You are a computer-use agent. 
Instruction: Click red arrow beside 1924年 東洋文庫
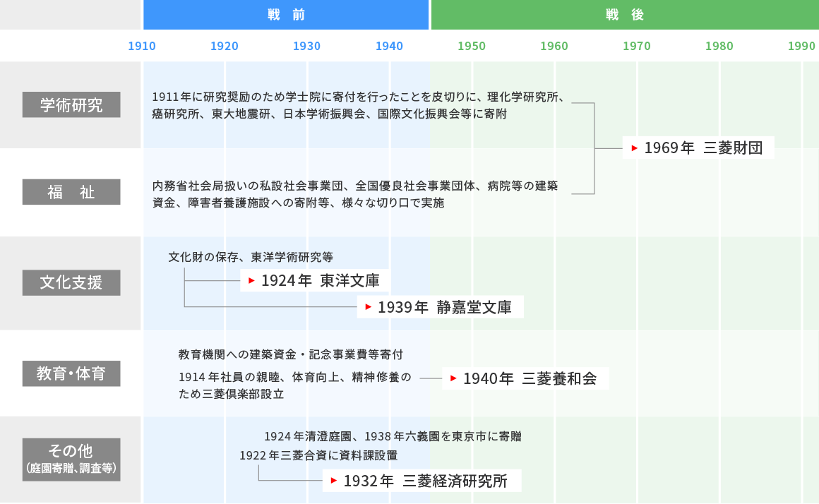(x=251, y=281)
